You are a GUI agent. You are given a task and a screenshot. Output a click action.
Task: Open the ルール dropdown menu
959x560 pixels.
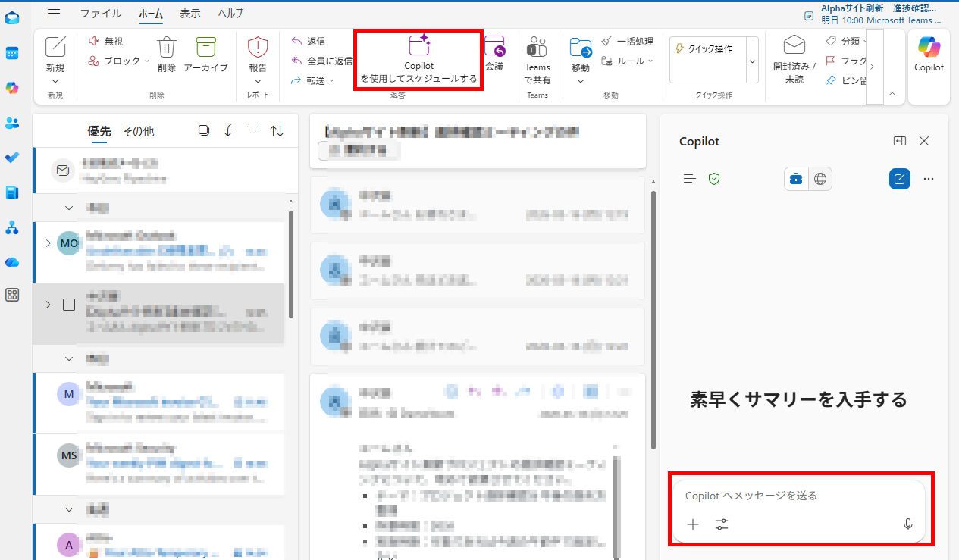(650, 61)
